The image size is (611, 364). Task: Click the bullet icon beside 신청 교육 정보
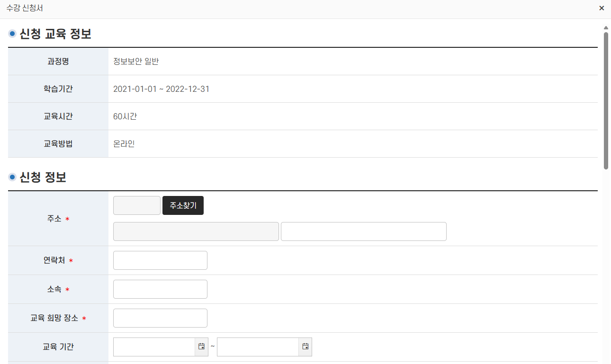pos(12,34)
